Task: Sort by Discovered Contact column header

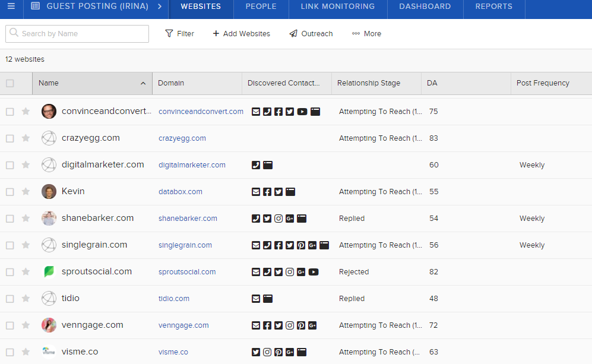Action: [x=284, y=83]
